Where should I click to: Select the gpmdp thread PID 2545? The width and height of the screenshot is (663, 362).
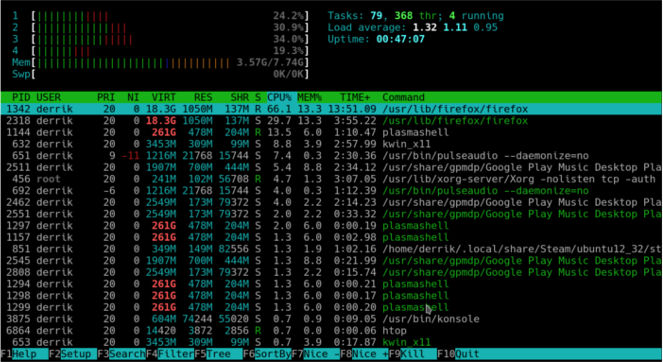point(332,261)
